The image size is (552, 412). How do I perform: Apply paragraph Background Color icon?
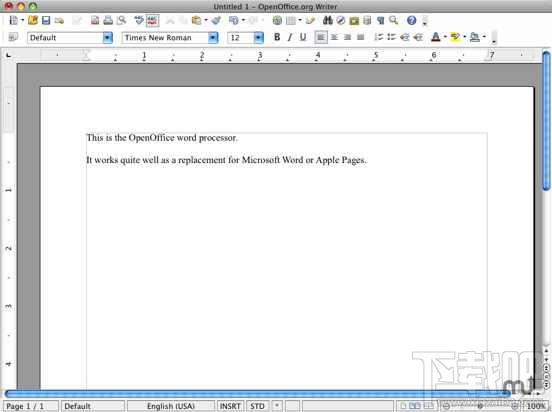[475, 37]
